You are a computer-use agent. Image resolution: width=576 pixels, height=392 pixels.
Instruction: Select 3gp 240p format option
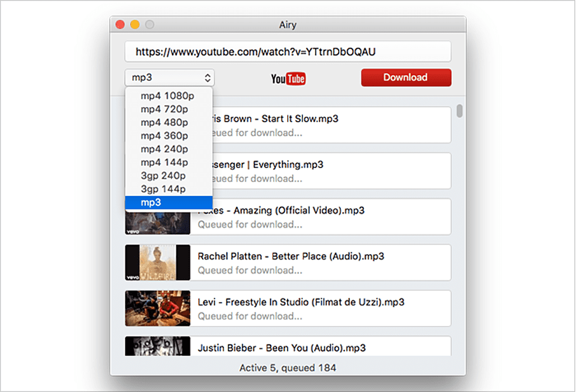pos(168,176)
